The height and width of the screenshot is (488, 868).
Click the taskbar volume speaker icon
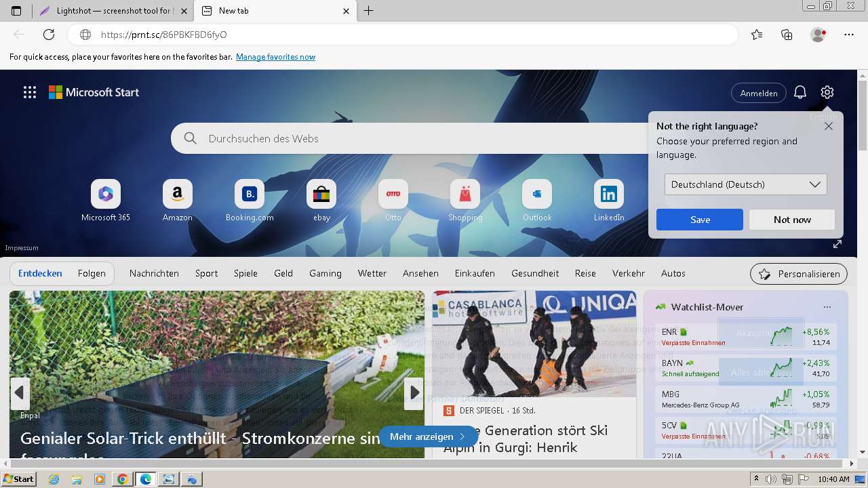click(772, 479)
